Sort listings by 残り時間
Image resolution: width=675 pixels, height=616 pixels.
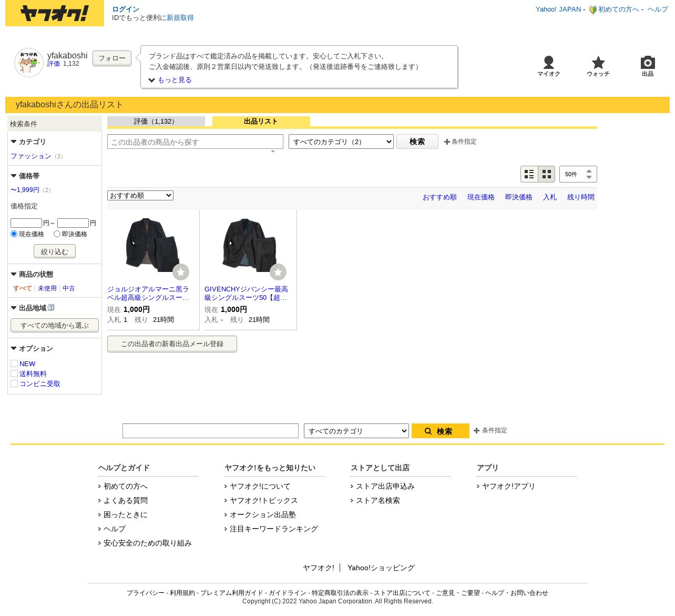point(581,197)
